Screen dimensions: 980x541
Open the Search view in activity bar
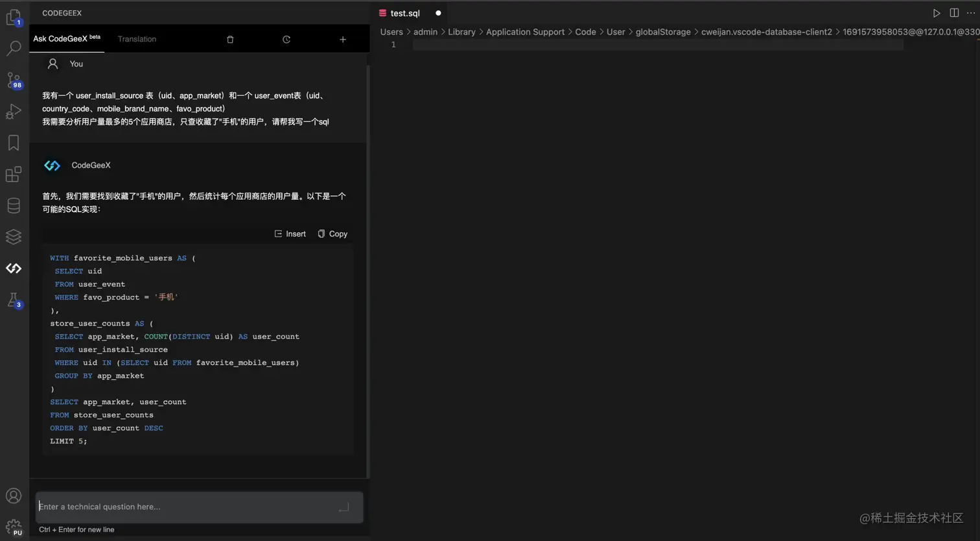coord(14,48)
